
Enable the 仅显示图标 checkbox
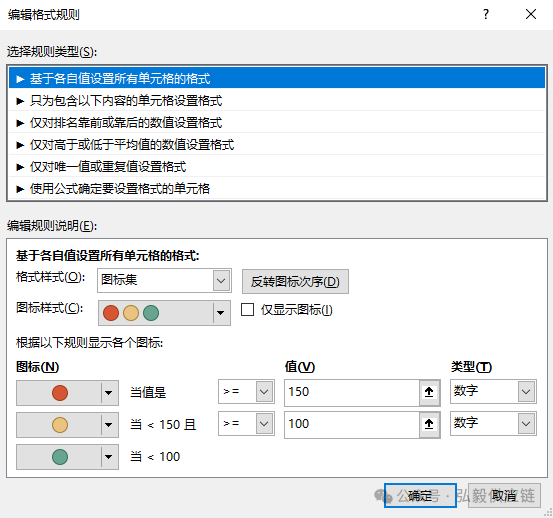[x=247, y=310]
